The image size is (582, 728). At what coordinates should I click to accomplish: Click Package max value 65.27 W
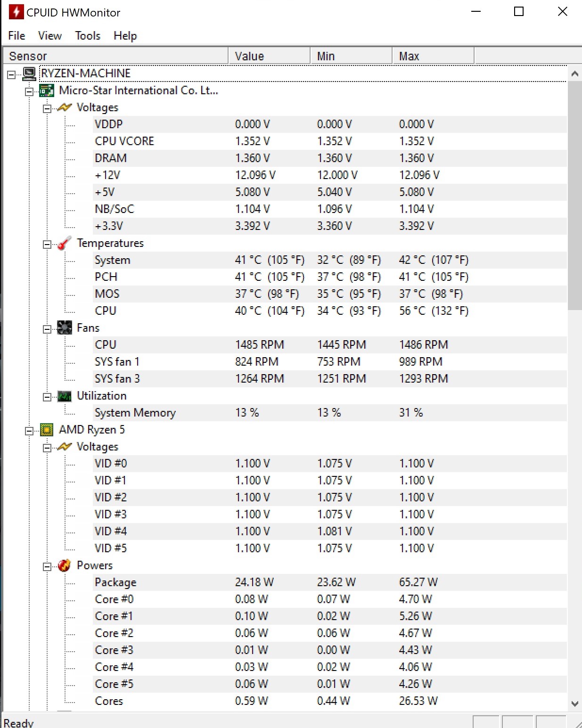(418, 582)
